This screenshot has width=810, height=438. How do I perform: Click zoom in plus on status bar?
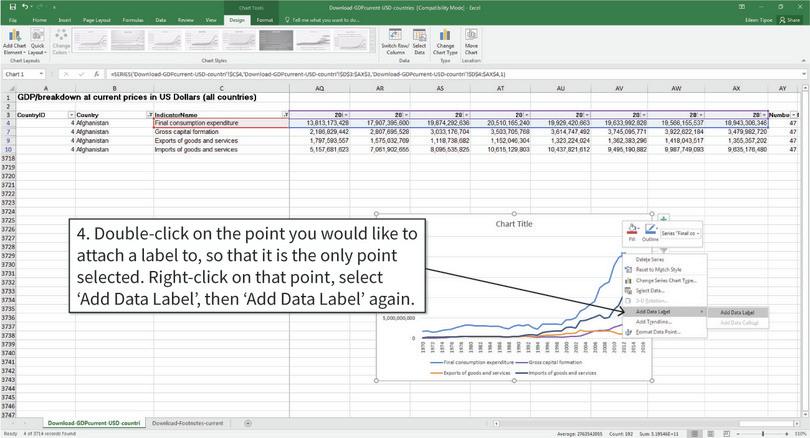click(787, 434)
